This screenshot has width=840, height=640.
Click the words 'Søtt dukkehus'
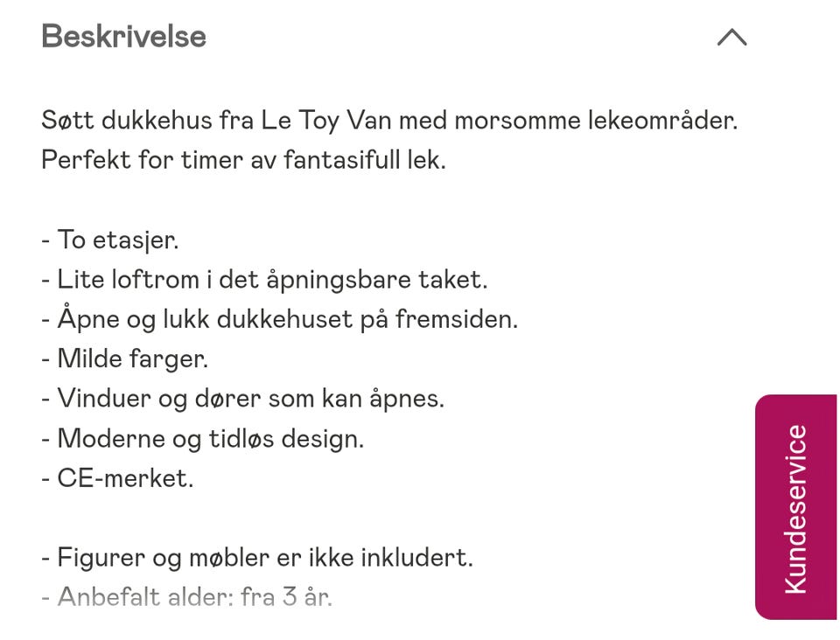[x=127, y=121]
